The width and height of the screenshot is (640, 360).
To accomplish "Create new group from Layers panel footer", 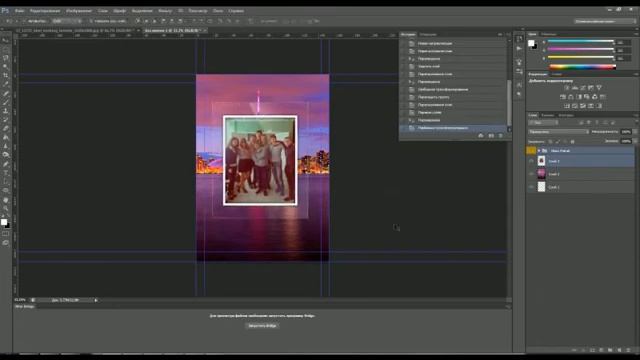I will 610,350.
